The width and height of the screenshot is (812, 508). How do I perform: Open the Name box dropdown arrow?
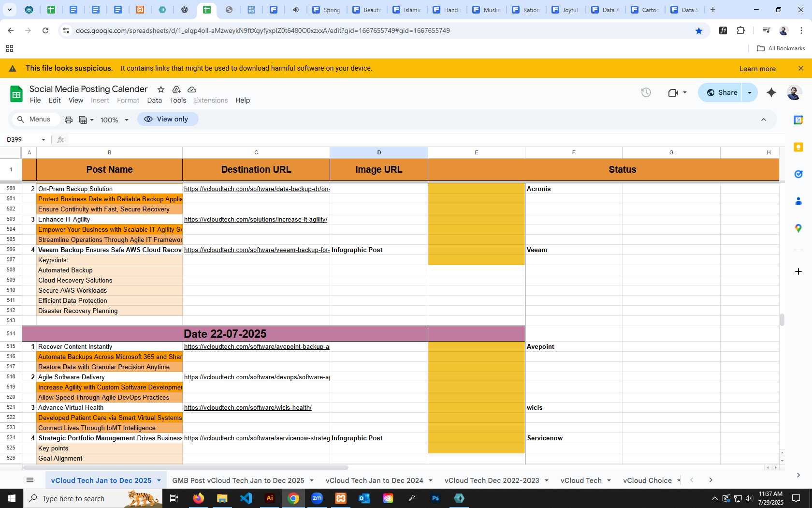(x=43, y=140)
